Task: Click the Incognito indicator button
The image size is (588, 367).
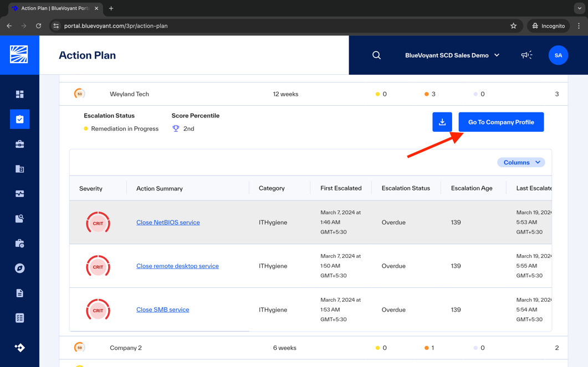Action: tap(548, 26)
